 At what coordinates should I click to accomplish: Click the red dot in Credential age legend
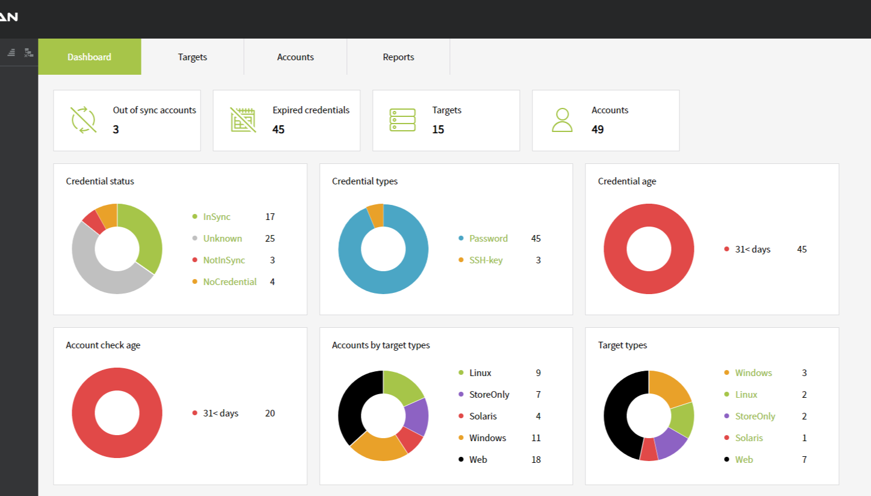(x=727, y=249)
